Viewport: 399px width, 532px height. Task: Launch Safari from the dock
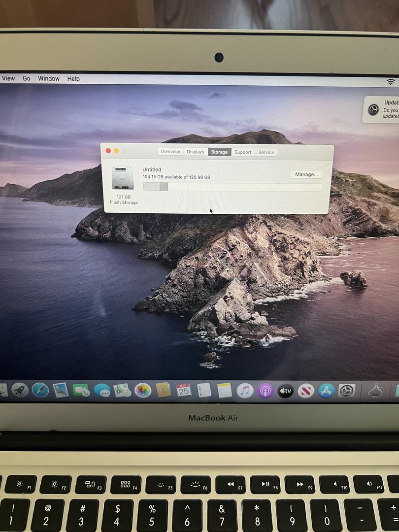click(40, 390)
